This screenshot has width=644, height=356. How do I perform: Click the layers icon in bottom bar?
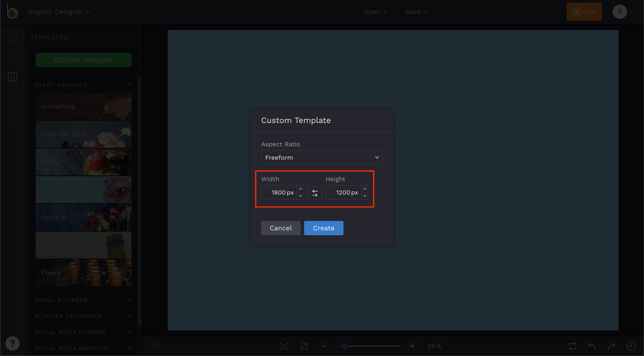(155, 346)
